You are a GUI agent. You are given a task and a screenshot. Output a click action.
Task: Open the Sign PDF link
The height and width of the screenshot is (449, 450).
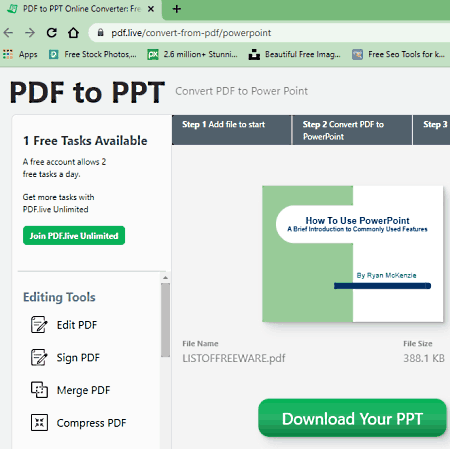coord(78,357)
